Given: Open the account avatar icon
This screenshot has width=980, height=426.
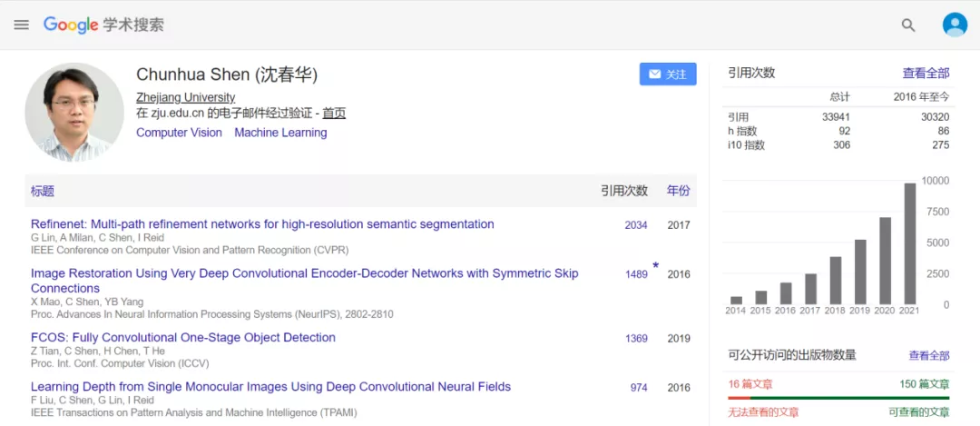Looking at the screenshot, I should pyautogui.click(x=955, y=25).
